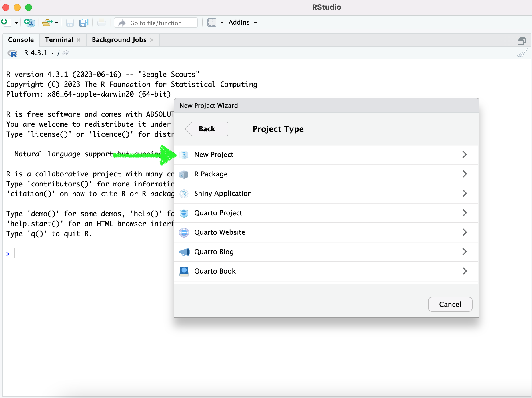Expand the recent files dropdown arrow
The height and width of the screenshot is (398, 532).
(57, 23)
